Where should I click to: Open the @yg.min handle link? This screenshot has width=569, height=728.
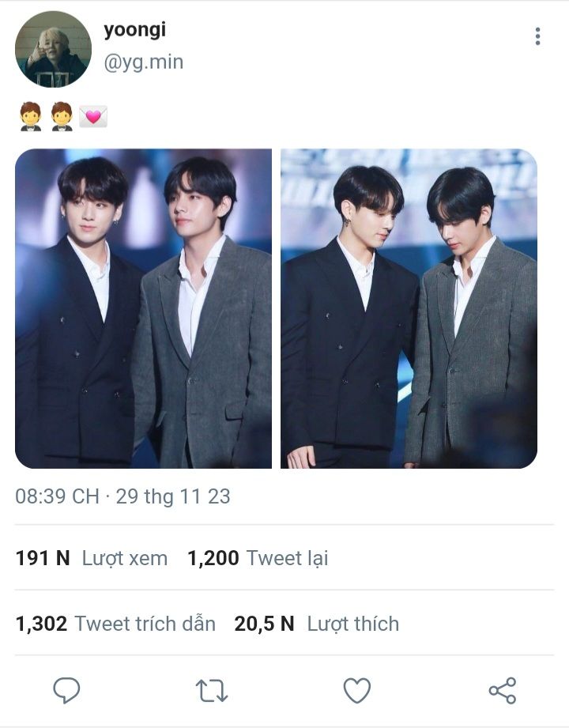pyautogui.click(x=143, y=62)
